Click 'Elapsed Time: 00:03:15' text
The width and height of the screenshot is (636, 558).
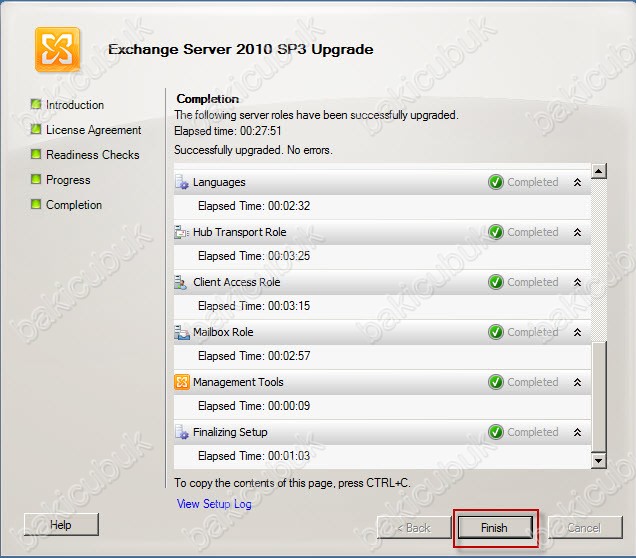coord(254,306)
